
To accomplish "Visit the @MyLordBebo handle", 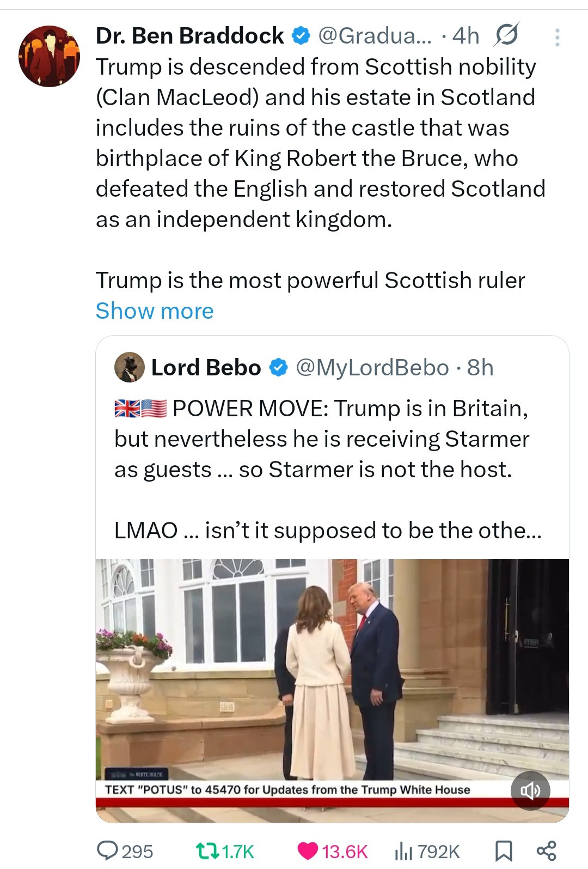I will click(372, 368).
